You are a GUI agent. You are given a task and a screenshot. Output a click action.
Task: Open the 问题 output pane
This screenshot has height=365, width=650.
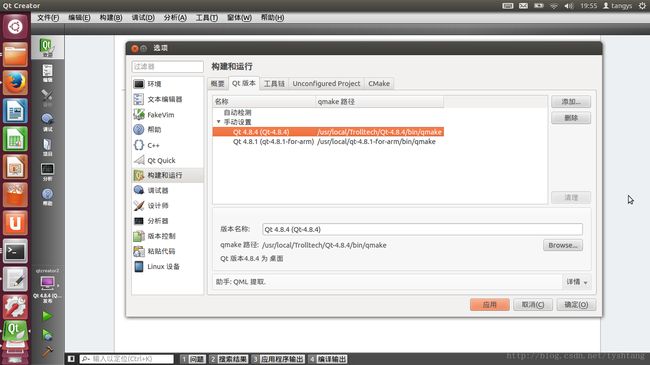pos(193,359)
